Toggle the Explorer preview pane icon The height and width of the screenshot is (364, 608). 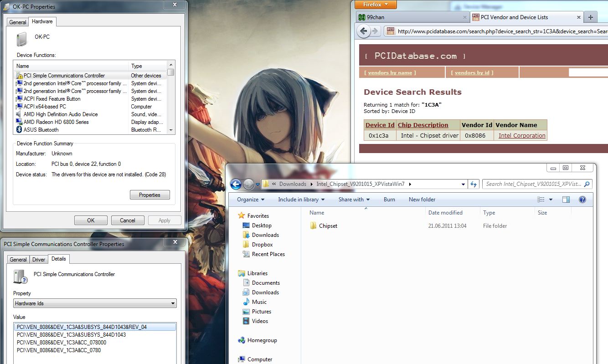(x=566, y=200)
